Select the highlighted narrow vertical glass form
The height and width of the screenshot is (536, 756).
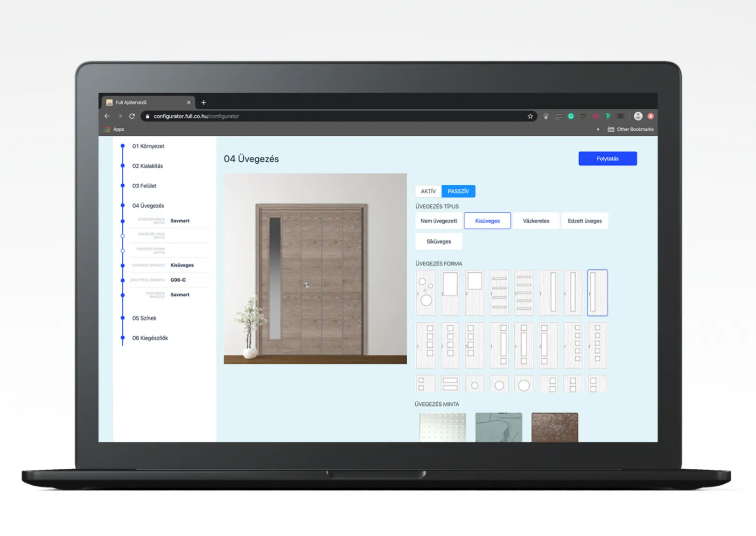pos(597,293)
